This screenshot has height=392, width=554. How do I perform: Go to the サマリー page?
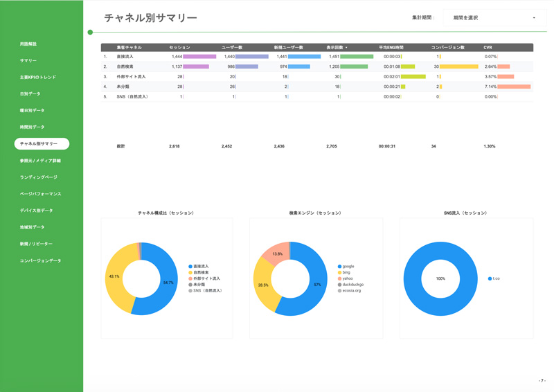(x=28, y=61)
